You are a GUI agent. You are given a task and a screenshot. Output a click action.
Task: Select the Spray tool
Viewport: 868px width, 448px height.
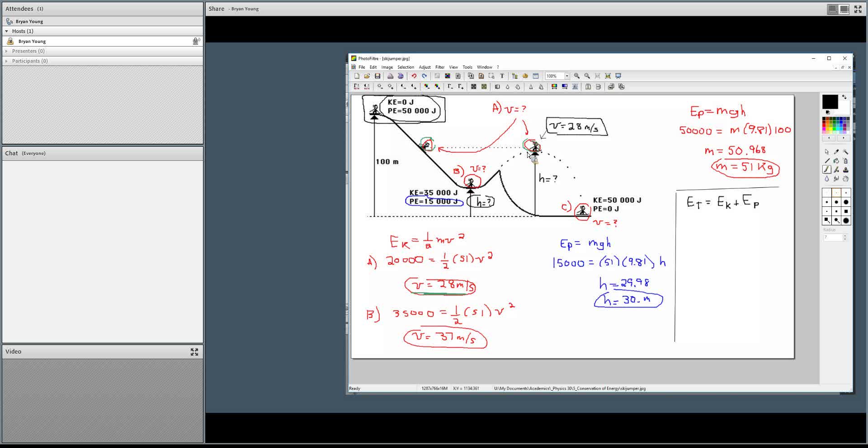point(846,161)
